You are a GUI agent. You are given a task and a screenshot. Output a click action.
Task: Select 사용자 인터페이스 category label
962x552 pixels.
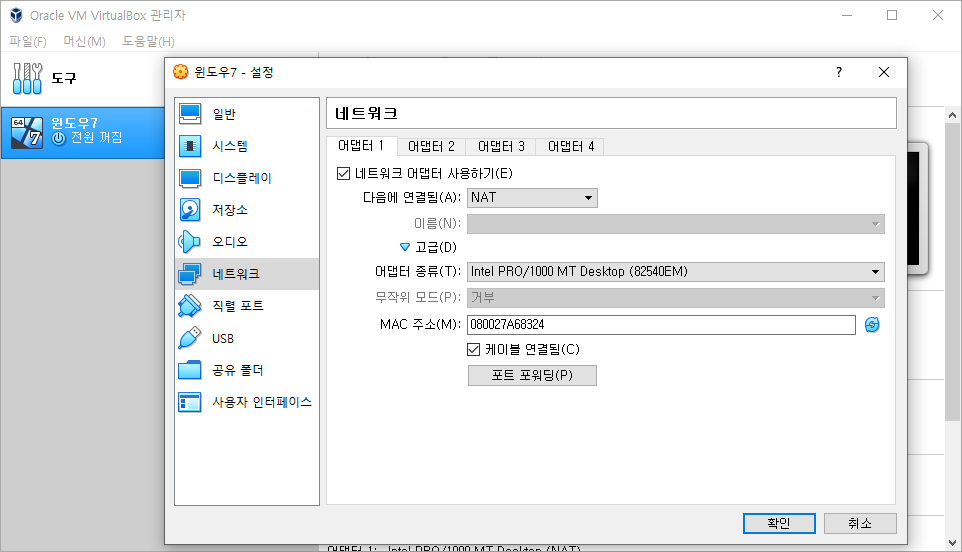pyautogui.click(x=262, y=402)
